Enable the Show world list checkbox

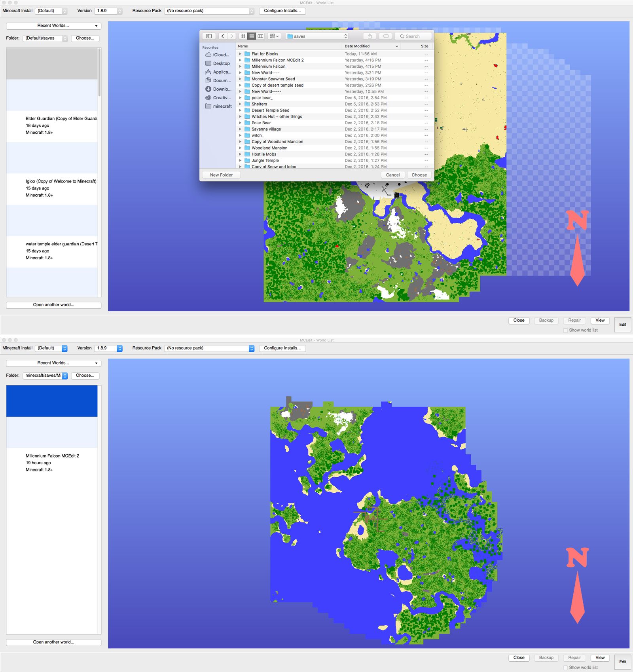(x=565, y=330)
